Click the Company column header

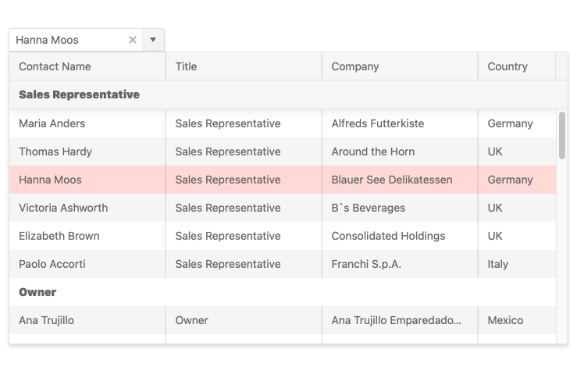click(355, 66)
